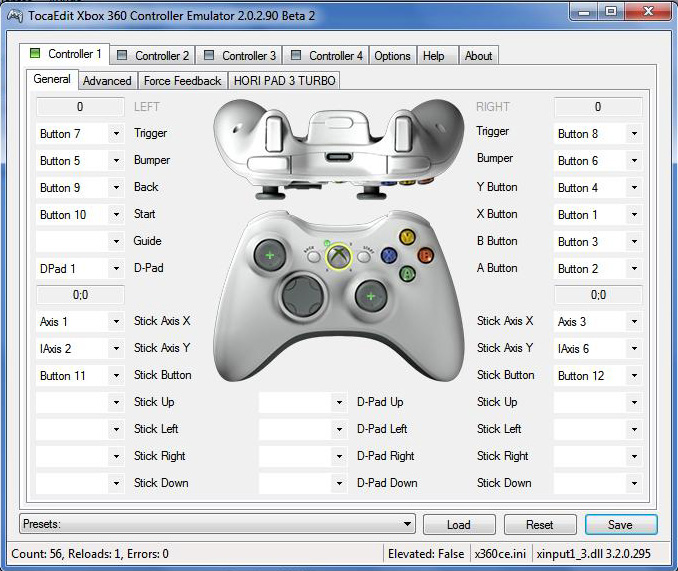
Task: Open right Stick Button dropdown (Button 12)
Action: click(598, 376)
